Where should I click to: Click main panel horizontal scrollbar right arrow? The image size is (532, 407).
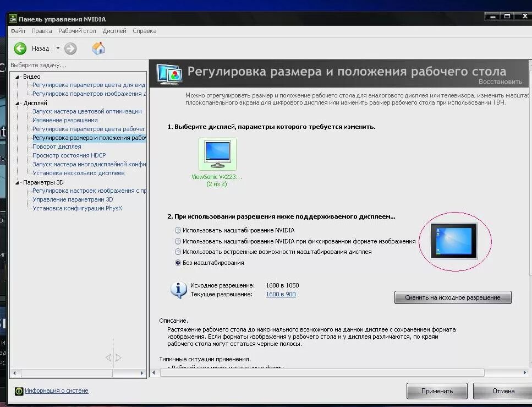click(x=524, y=373)
